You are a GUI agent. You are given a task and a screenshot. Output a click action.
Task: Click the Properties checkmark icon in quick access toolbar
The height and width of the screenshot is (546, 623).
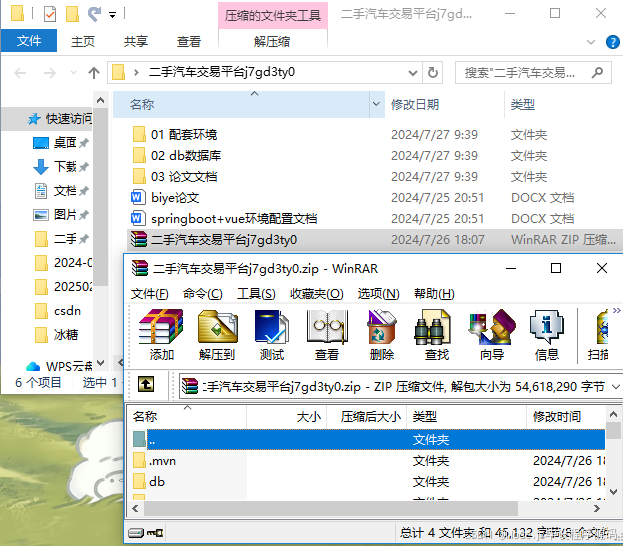point(50,14)
